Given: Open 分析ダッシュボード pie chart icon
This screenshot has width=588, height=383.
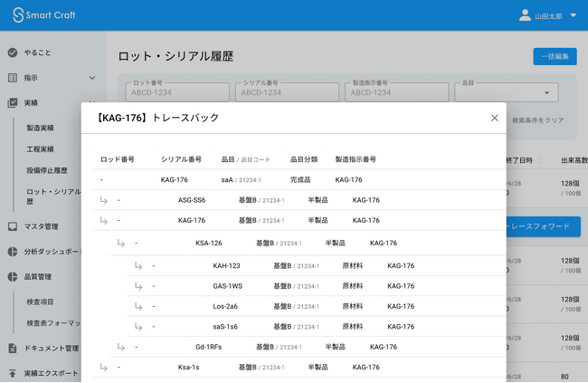Looking at the screenshot, I should pos(13,252).
